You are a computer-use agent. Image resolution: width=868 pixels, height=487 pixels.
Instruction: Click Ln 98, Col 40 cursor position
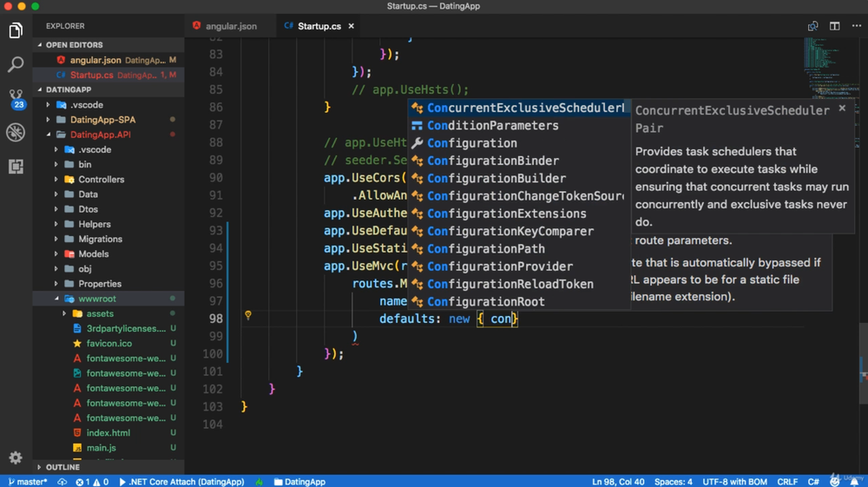point(618,482)
